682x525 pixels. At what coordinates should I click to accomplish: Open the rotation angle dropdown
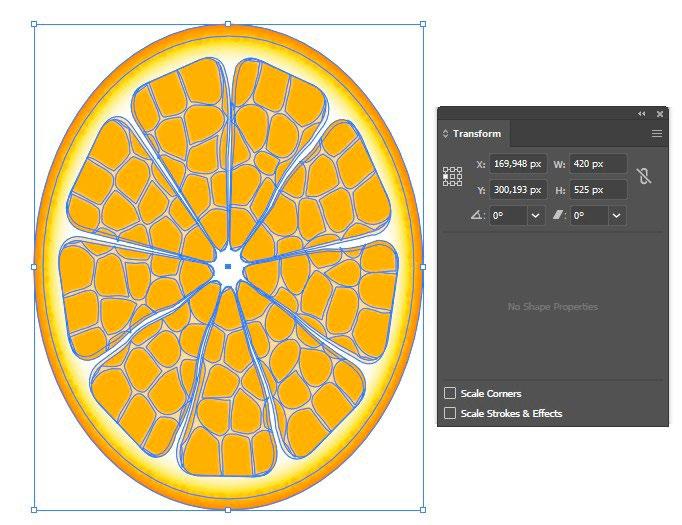pos(536,215)
